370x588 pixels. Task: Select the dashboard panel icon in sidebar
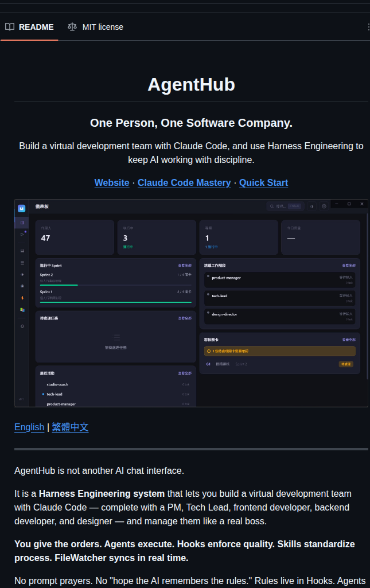(22, 223)
